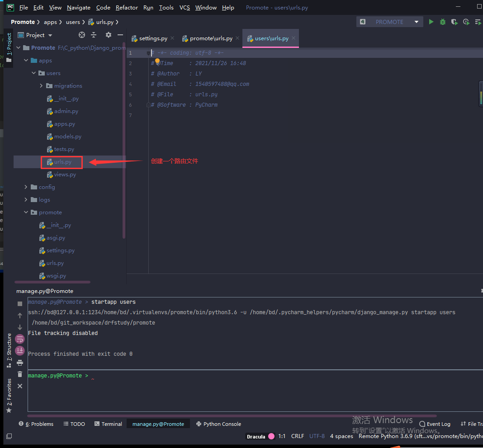This screenshot has height=448, width=483.
Task: Click the 1: Project side tab
Action: [x=9, y=48]
